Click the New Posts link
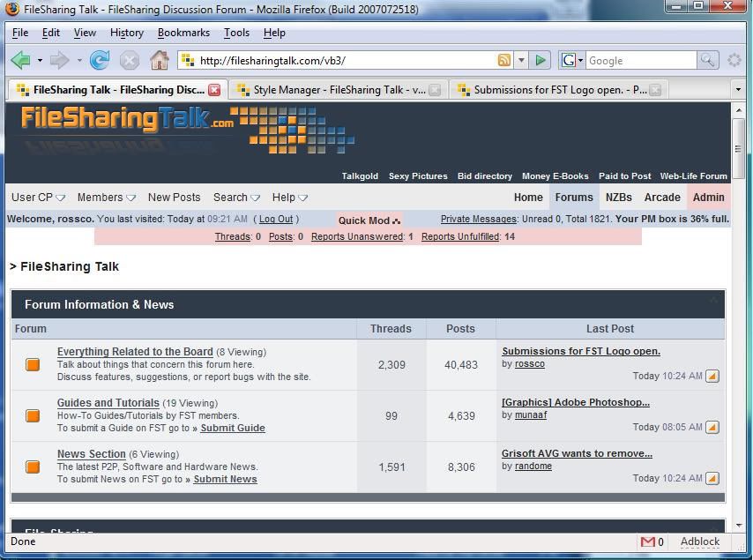This screenshot has height=560, width=753. pyautogui.click(x=174, y=198)
